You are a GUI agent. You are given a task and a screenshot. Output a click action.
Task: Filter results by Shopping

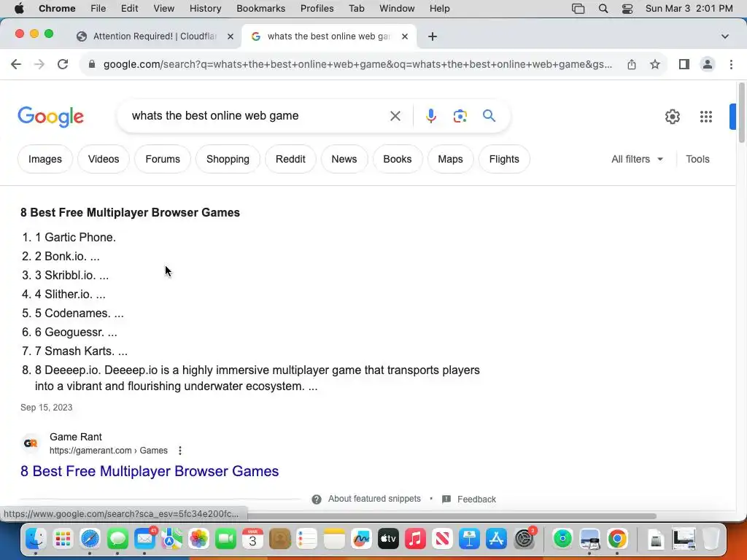pyautogui.click(x=228, y=159)
